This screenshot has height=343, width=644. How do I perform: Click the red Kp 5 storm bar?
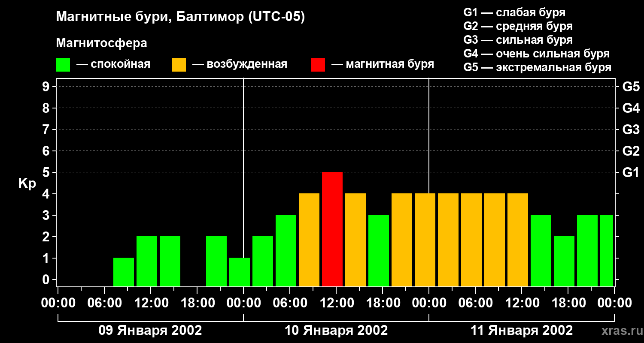(332, 229)
